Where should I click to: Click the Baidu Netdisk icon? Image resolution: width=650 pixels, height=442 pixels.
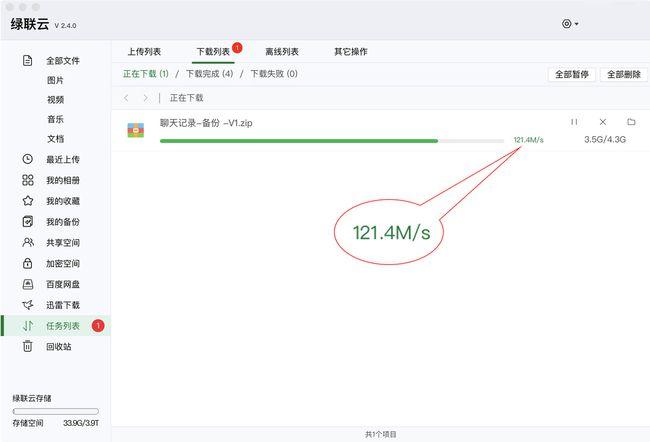pyautogui.click(x=27, y=284)
